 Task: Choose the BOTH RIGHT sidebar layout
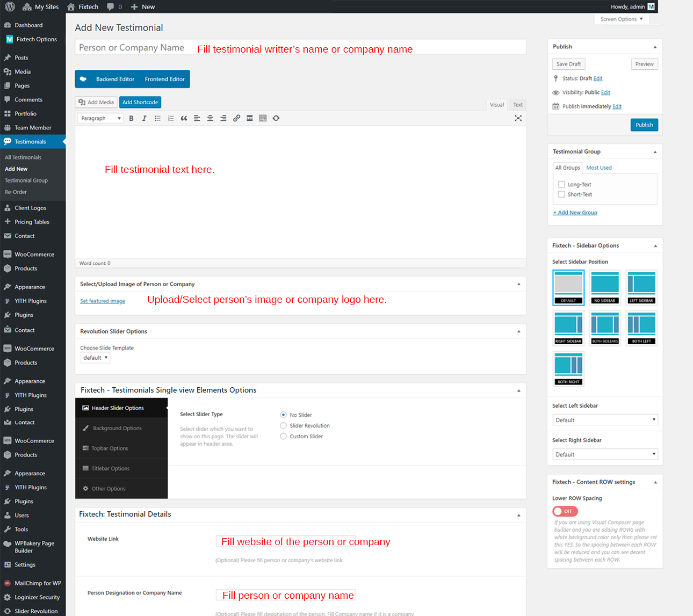[x=568, y=369]
